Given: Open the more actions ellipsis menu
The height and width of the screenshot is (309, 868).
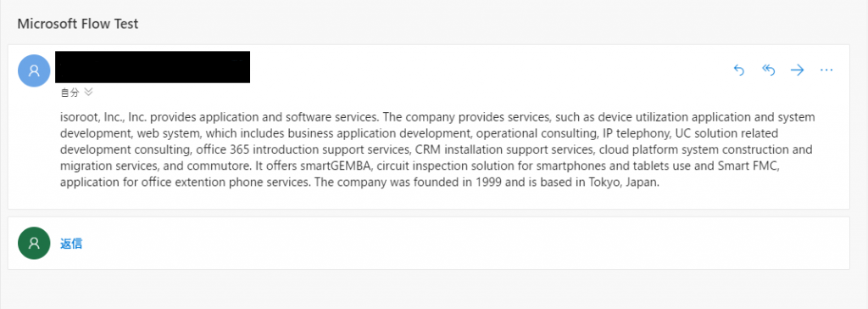Looking at the screenshot, I should pos(826,70).
